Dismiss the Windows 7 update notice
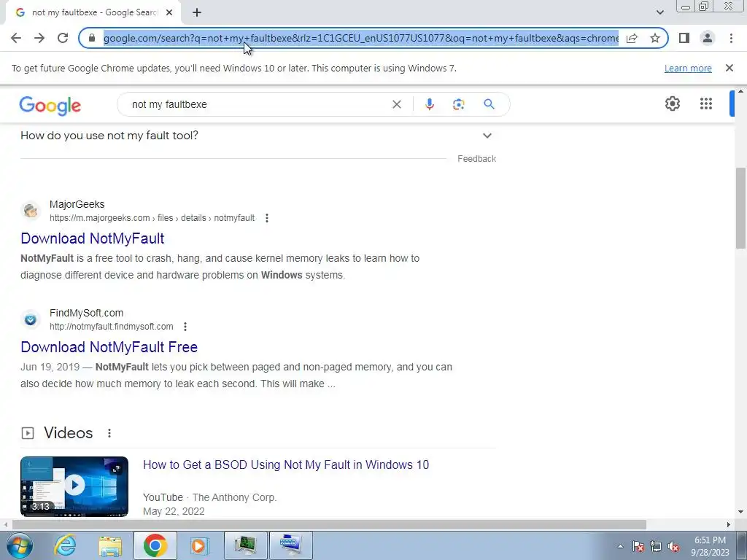The width and height of the screenshot is (747, 560). click(x=729, y=68)
